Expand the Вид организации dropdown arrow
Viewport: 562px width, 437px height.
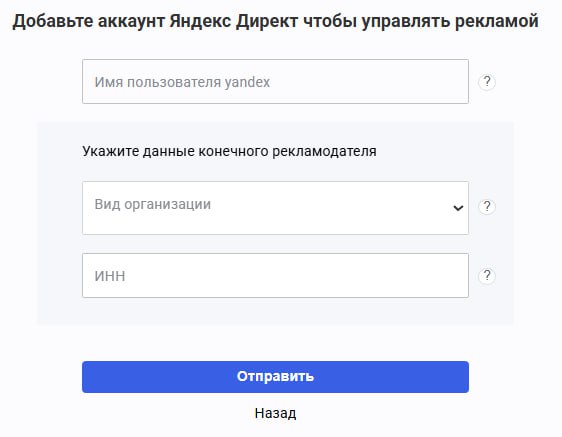[x=458, y=208]
